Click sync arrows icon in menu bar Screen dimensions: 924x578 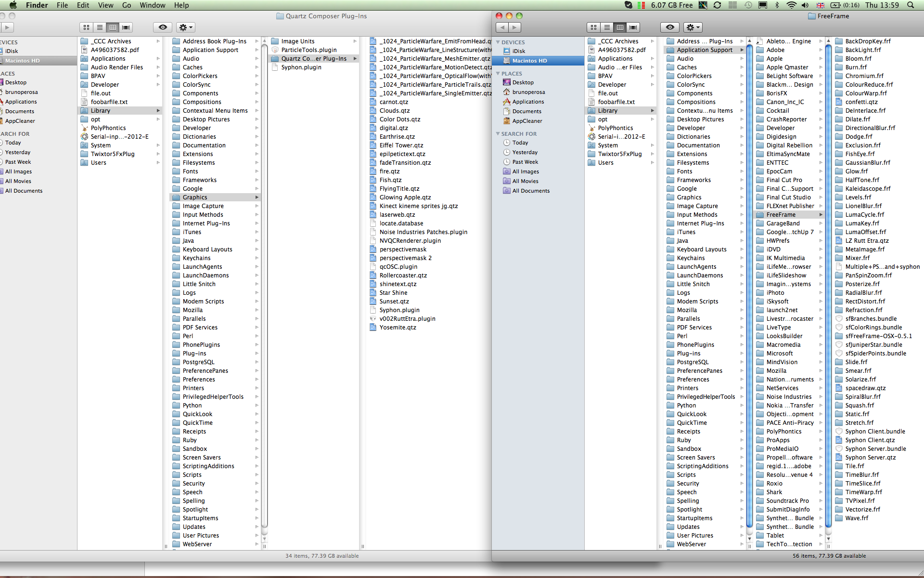point(717,5)
